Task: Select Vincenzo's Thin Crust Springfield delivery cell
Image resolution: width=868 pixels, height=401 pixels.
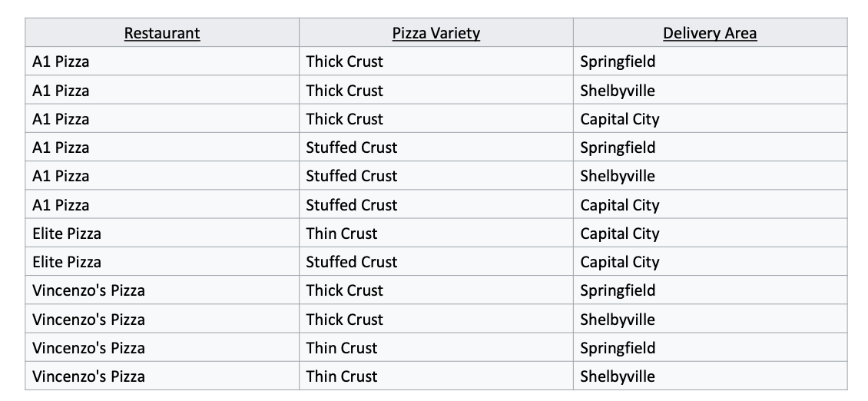Action: [x=711, y=347]
